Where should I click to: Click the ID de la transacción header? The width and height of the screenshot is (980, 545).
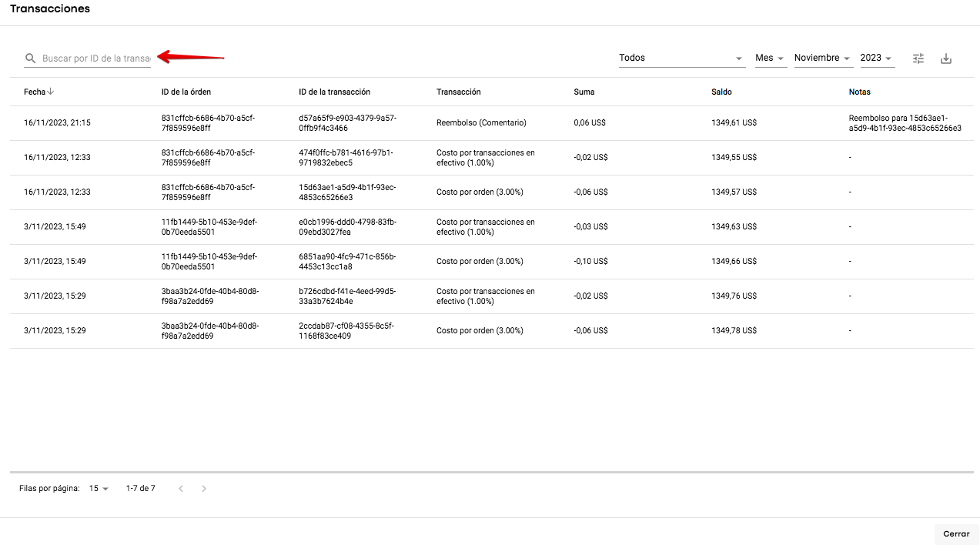pyautogui.click(x=334, y=92)
